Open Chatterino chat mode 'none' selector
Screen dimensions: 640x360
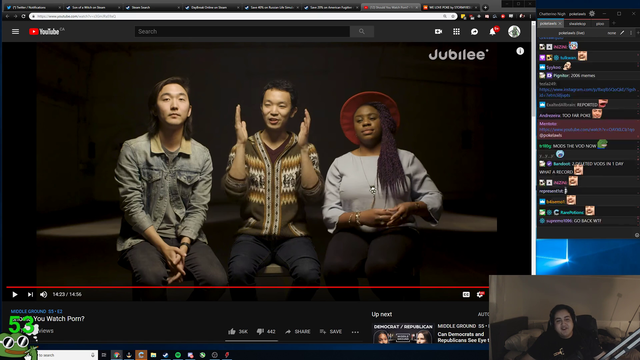pyautogui.click(x=611, y=33)
